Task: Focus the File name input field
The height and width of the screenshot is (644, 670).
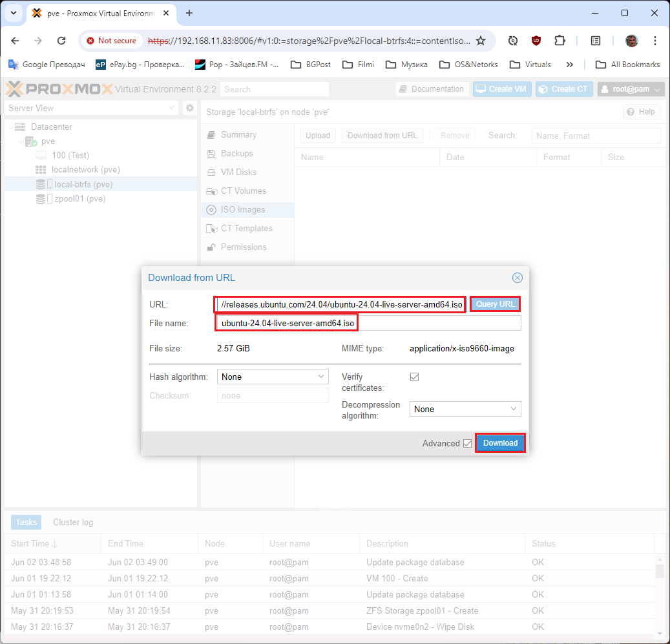Action: tap(369, 323)
